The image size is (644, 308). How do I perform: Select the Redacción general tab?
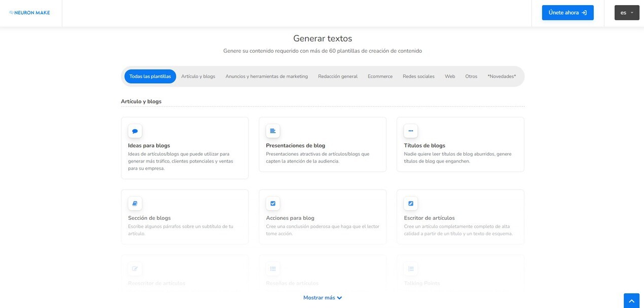[x=338, y=76]
